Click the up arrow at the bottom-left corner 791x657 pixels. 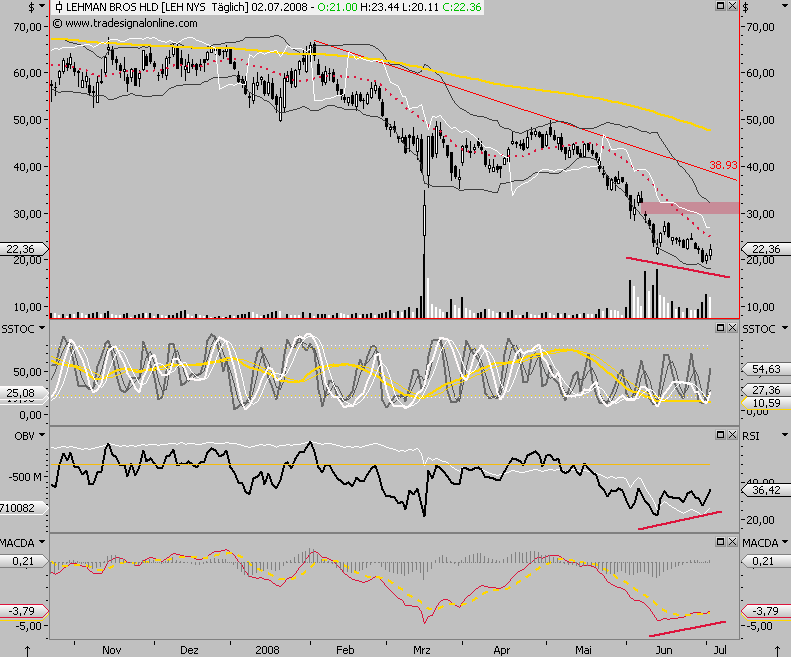click(28, 651)
